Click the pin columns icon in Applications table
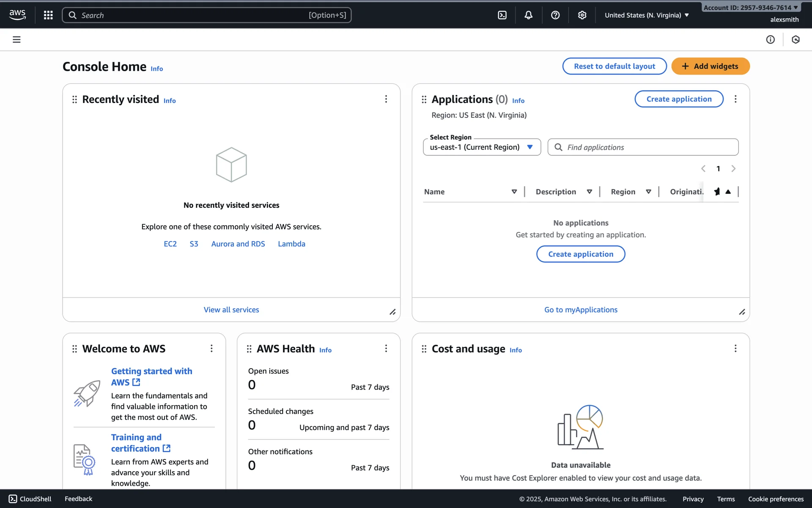 [x=717, y=192]
